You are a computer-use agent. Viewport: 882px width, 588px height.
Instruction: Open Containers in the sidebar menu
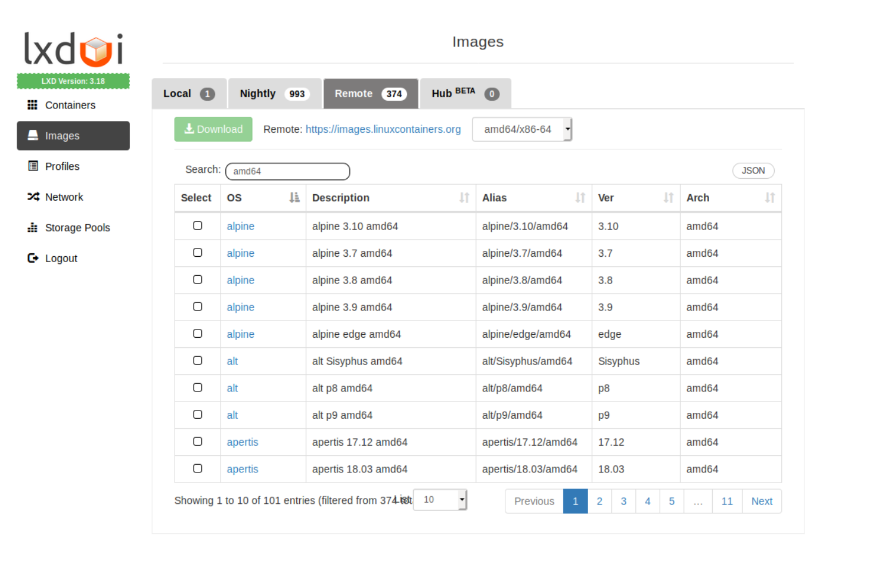[73, 105]
